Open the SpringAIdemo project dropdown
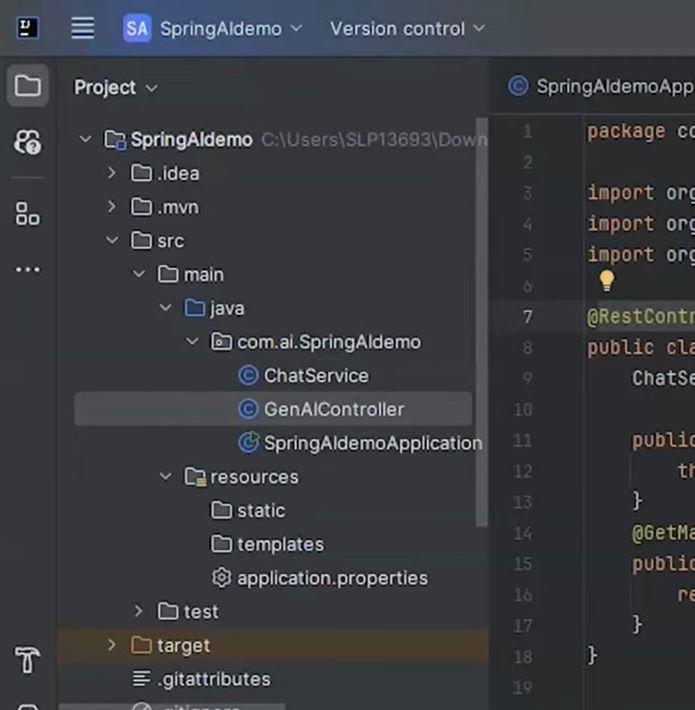 click(x=231, y=29)
